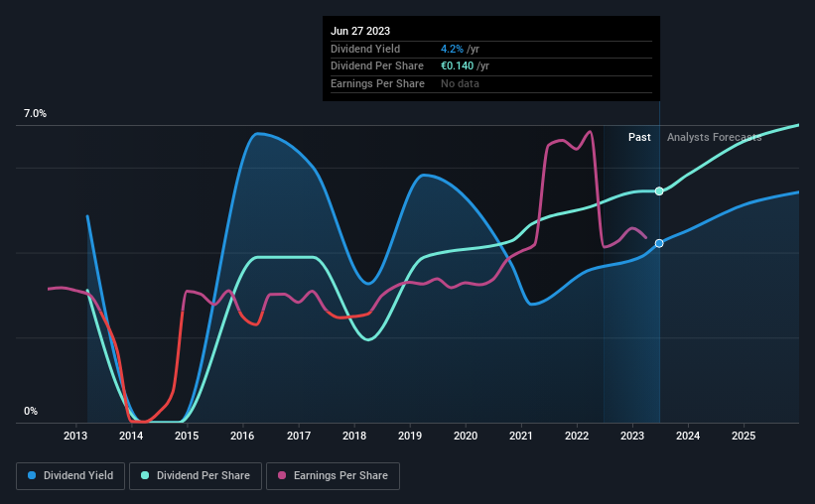Click the 'Dividend Per Share' tooltip row label

pyautogui.click(x=377, y=66)
